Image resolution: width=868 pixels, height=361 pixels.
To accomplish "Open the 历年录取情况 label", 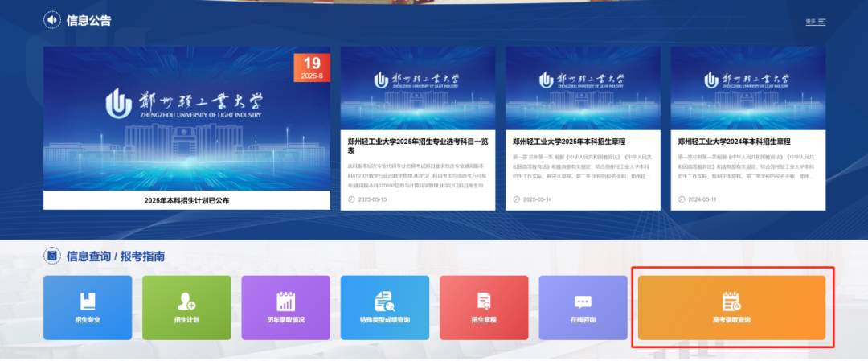I will tap(285, 320).
